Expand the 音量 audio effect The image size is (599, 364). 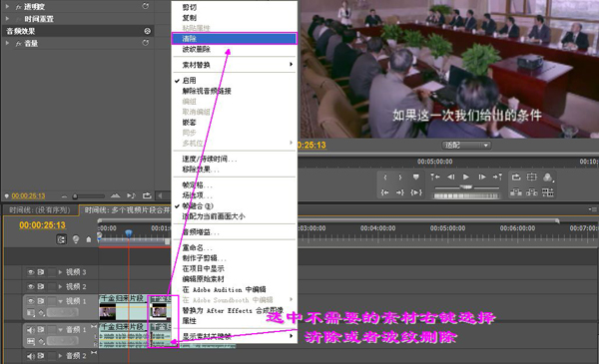click(x=7, y=43)
